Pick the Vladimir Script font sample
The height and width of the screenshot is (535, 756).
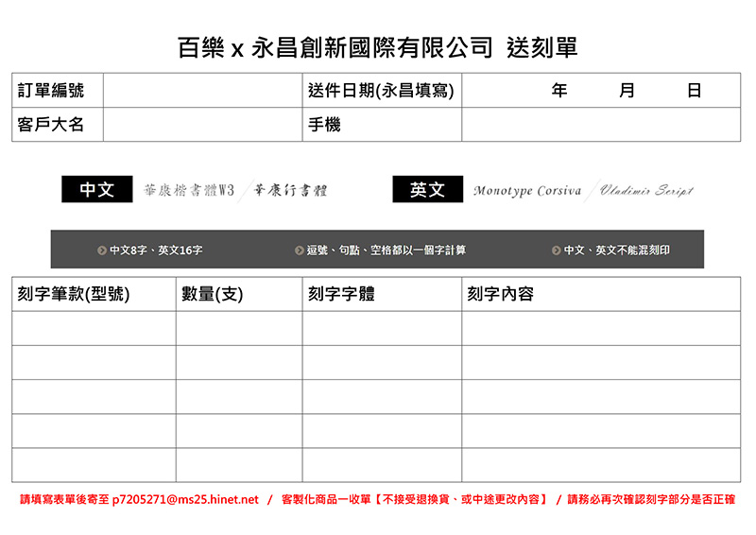pos(646,191)
